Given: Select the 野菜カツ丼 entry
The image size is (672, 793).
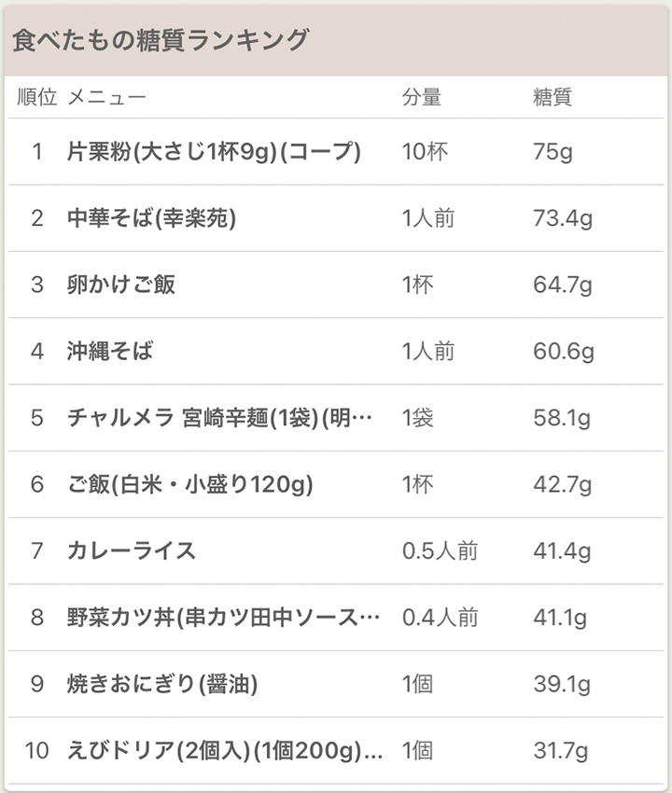Looking at the screenshot, I should (336, 618).
